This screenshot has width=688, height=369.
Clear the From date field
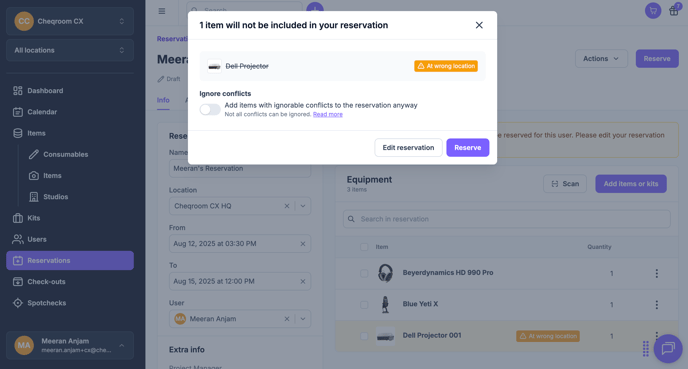(303, 244)
